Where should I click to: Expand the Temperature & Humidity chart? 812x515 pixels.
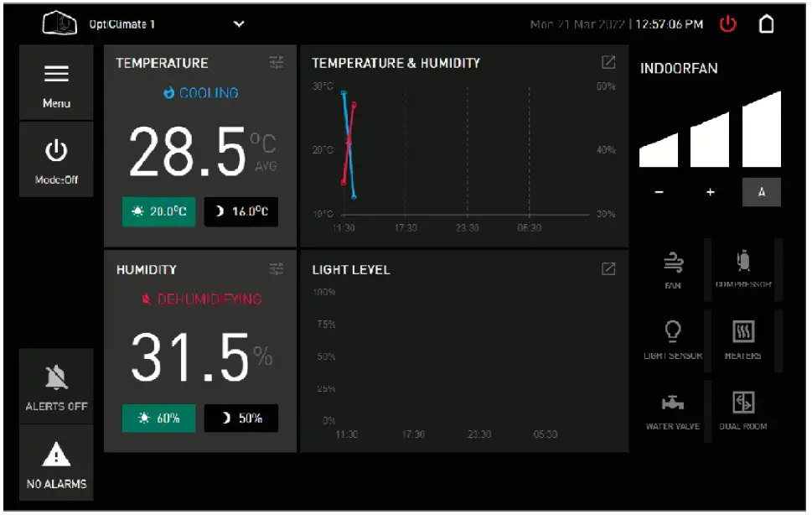coord(608,62)
